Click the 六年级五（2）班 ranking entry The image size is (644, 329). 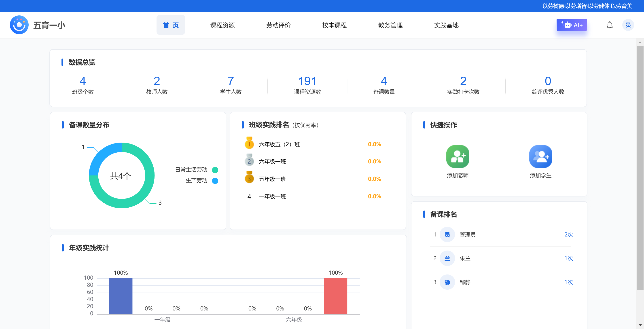pos(279,144)
